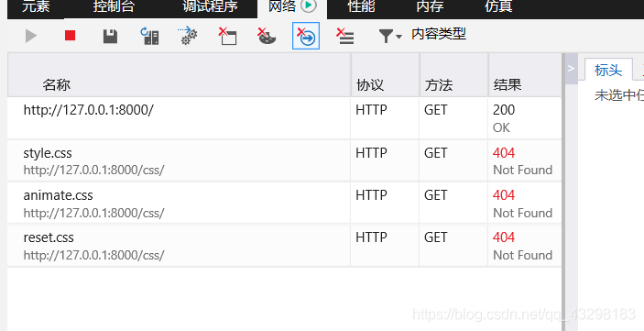Sort by the 协议 column header
The height and width of the screenshot is (331, 644).
click(x=386, y=75)
